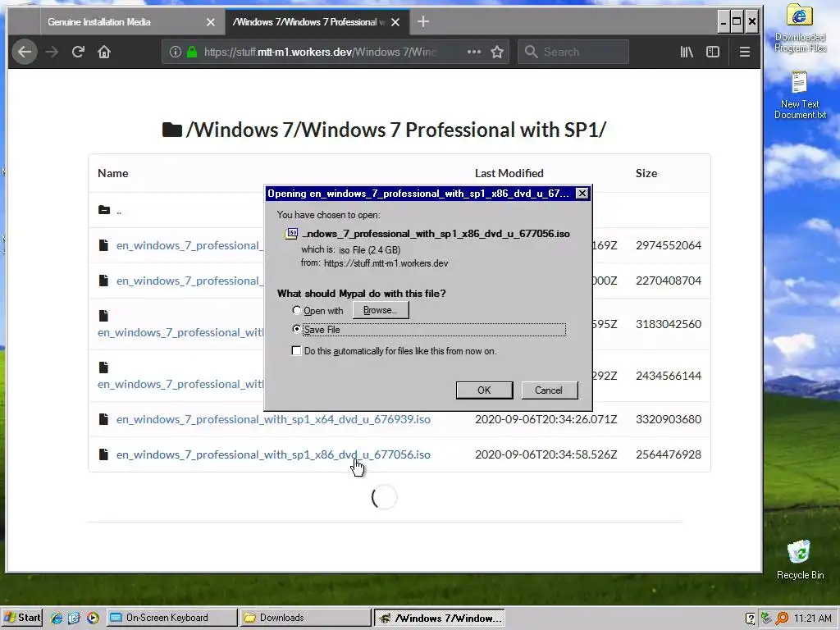
Task: Click the Browse... button
Action: click(381, 310)
